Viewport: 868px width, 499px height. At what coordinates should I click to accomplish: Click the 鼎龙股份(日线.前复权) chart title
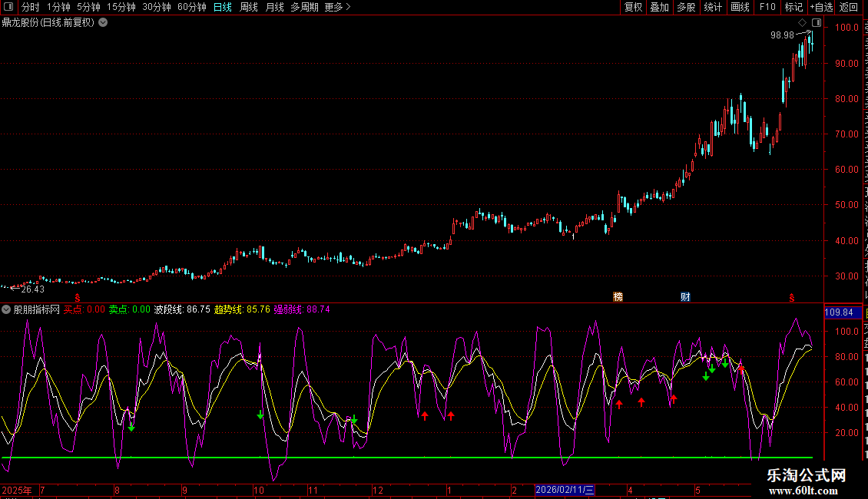click(x=48, y=23)
